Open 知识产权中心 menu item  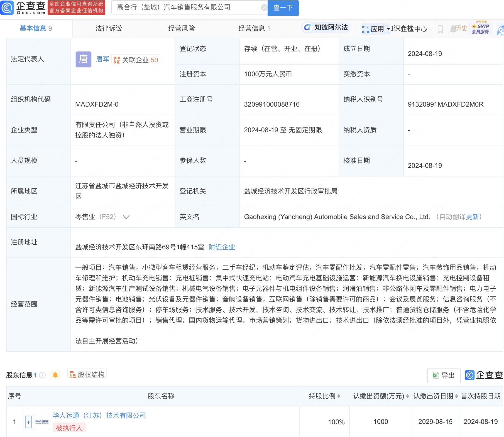coord(409,29)
